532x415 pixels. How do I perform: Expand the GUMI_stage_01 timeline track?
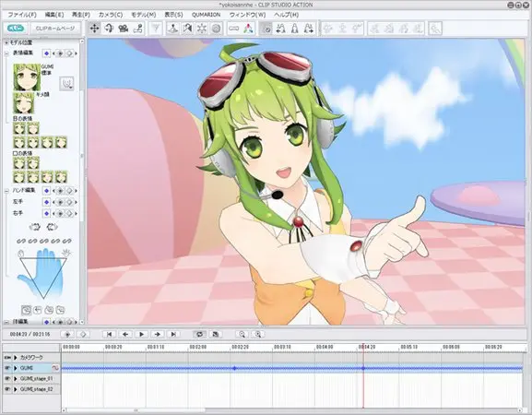click(16, 378)
